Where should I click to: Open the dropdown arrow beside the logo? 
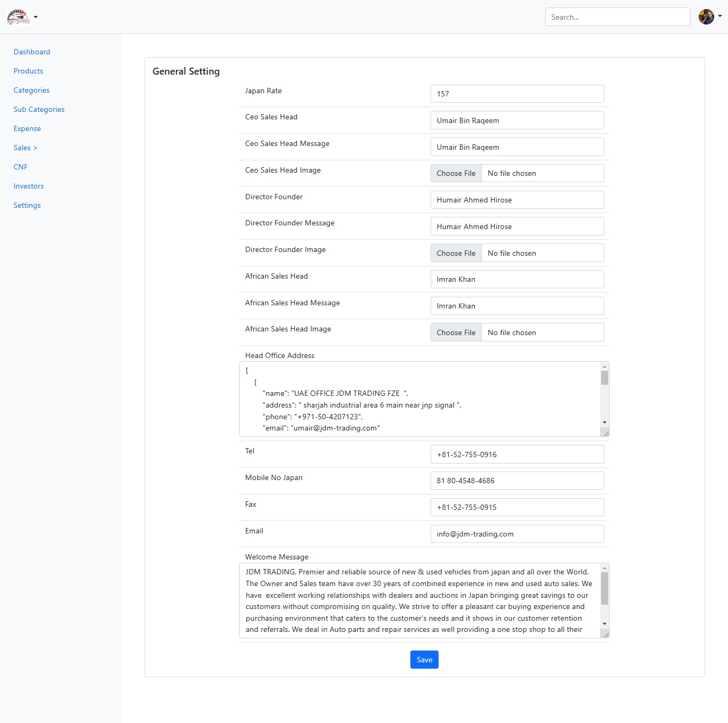(x=36, y=17)
